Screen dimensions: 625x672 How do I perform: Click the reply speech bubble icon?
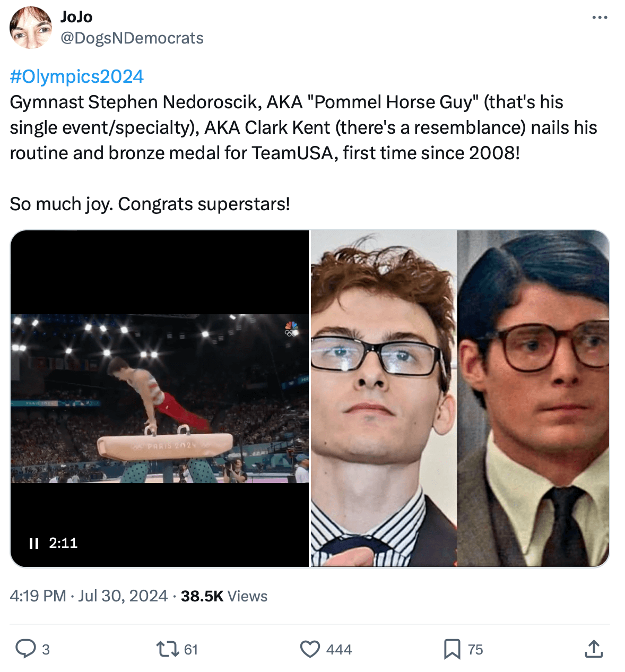[25, 649]
